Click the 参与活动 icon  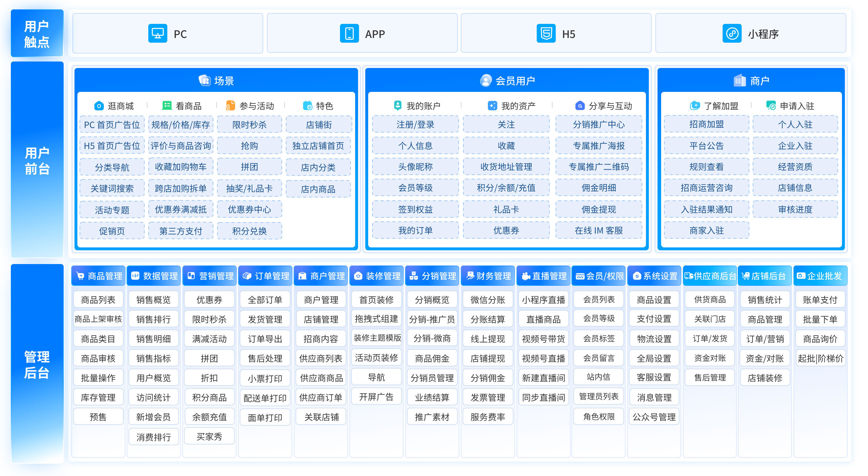(230, 106)
